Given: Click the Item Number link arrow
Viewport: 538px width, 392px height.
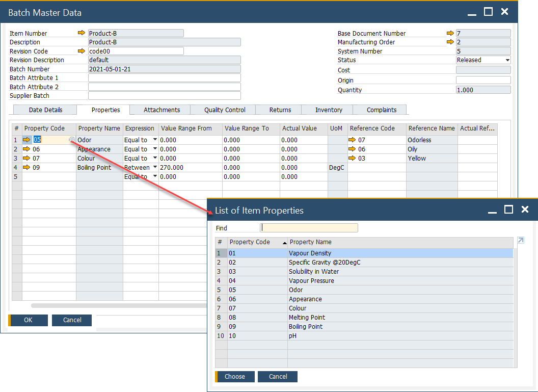Looking at the screenshot, I should click(x=82, y=33).
